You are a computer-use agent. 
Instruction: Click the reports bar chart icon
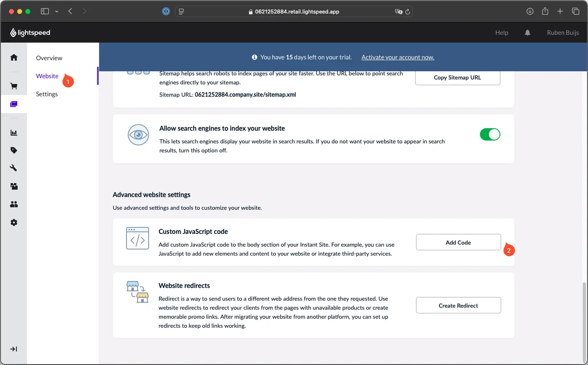coord(14,133)
